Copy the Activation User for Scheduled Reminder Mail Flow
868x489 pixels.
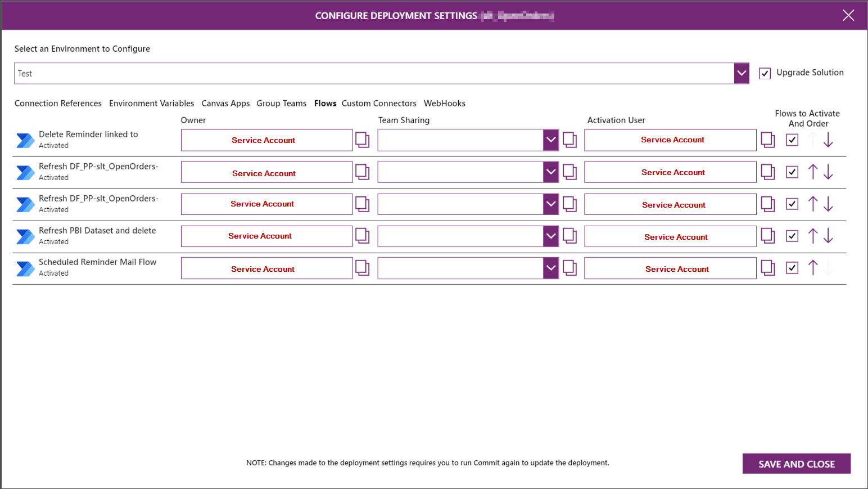(x=767, y=268)
